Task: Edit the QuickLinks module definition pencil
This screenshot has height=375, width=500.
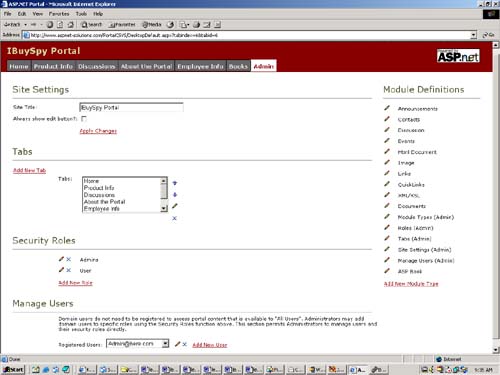Action: [x=387, y=184]
